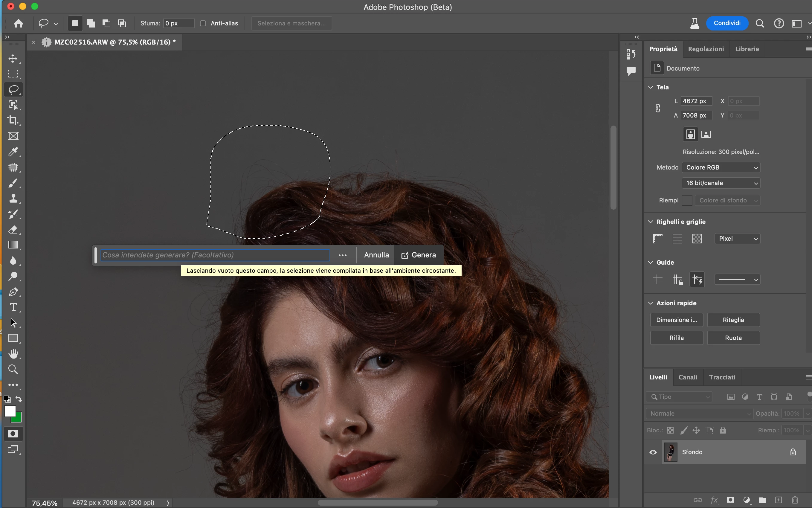
Task: Open the 16 bit/canale dropdown
Action: click(x=721, y=183)
